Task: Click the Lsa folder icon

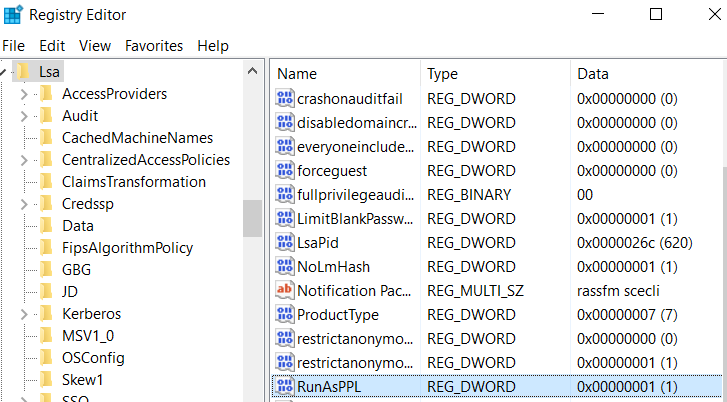Action: [24, 72]
